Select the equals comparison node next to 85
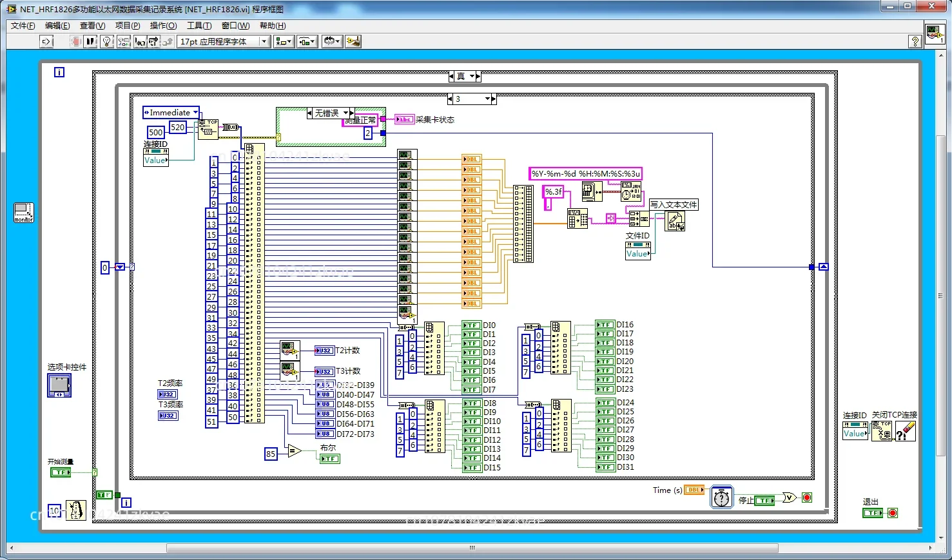This screenshot has height=560, width=952. click(x=295, y=451)
